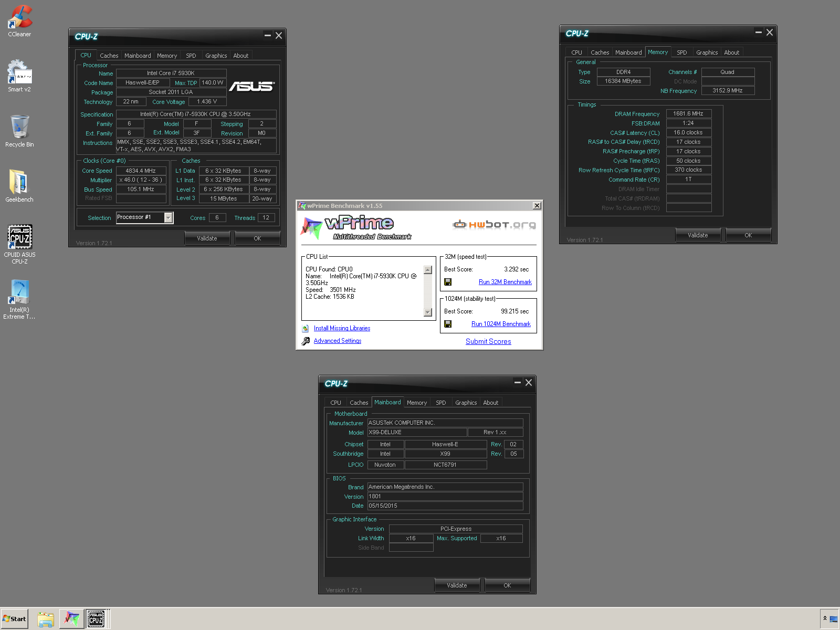Click Validate in the Mainboard window
The width and height of the screenshot is (840, 630).
click(457, 585)
